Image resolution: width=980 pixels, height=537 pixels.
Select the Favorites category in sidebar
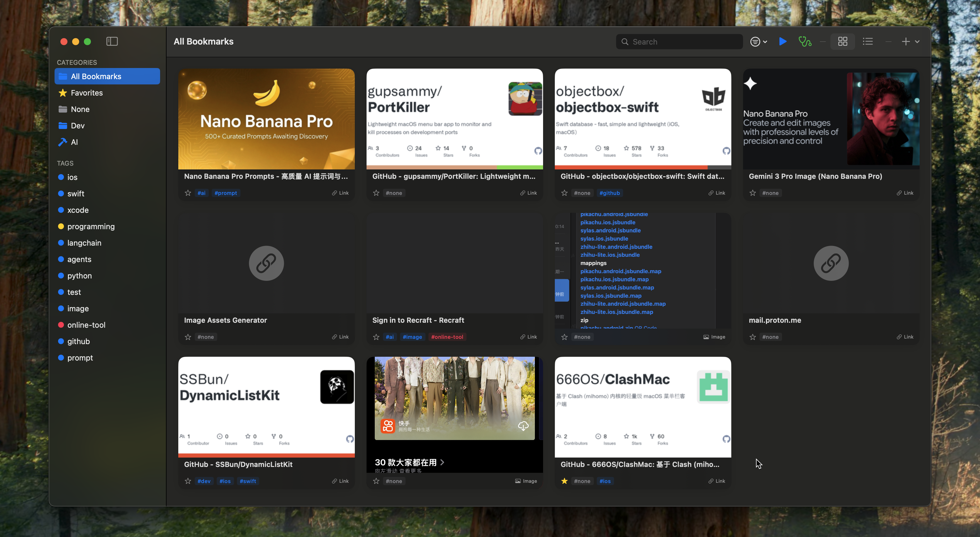(87, 92)
